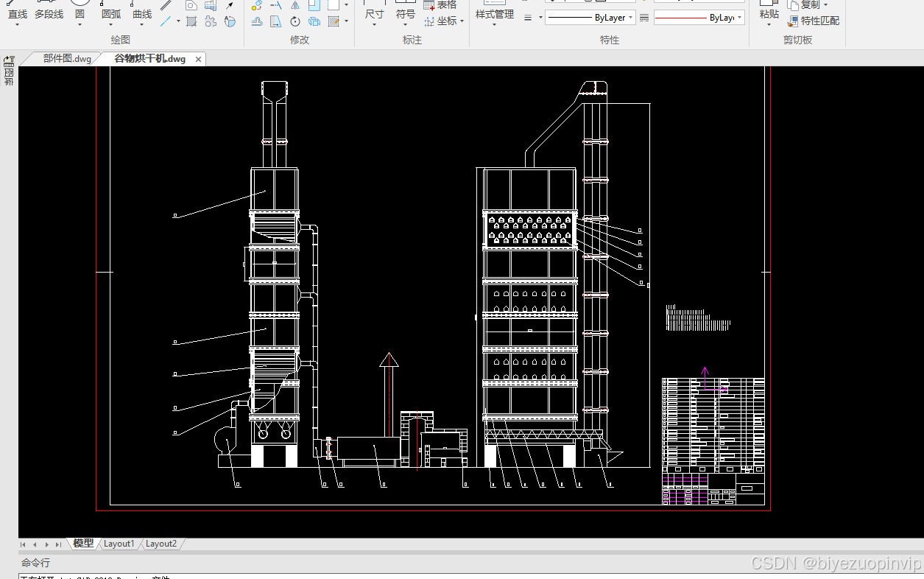Click the trim tool icon in the 修改 panel
Image resolution: width=924 pixels, height=579 pixels.
276,5
